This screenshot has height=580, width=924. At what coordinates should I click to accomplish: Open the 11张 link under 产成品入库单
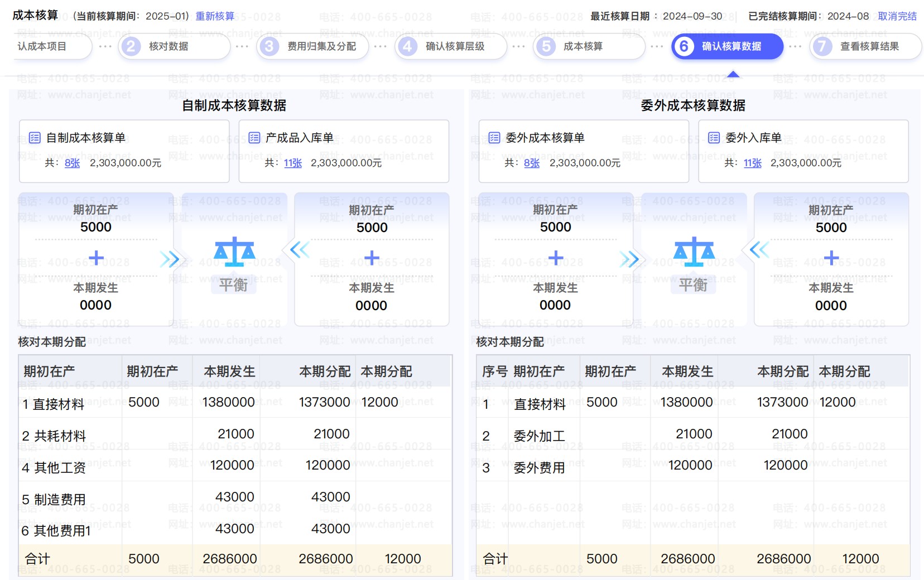point(293,163)
